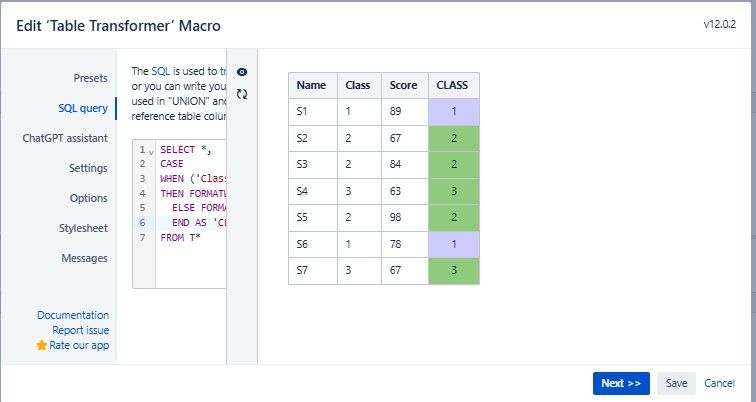Click the S1 name cell
Image resolution: width=756 pixels, height=402 pixels.
[x=313, y=112]
